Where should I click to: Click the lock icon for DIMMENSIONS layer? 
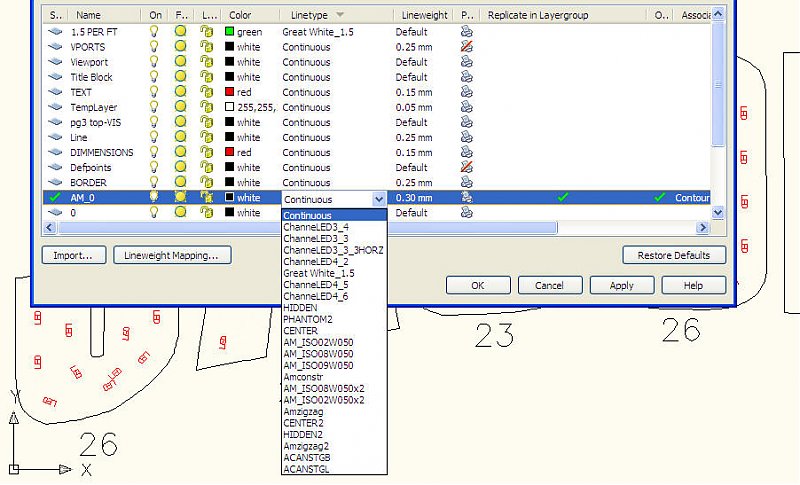(x=206, y=152)
